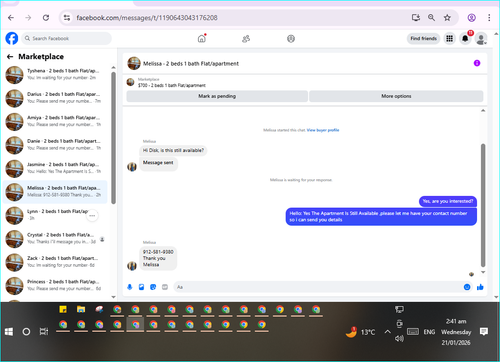The width and height of the screenshot is (500, 362).
Task: Open the Groups icon in top navigation
Action: tap(291, 39)
